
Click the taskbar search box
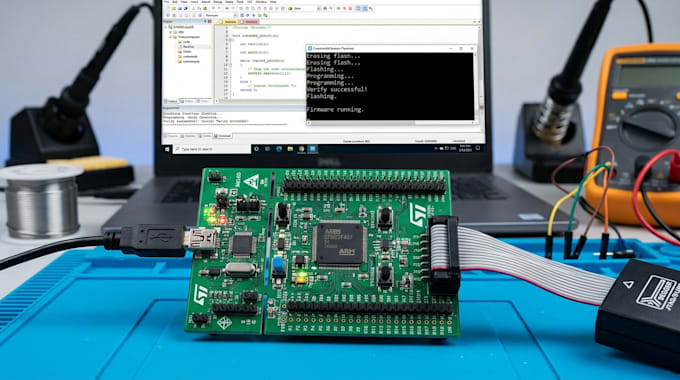pyautogui.click(x=212, y=149)
